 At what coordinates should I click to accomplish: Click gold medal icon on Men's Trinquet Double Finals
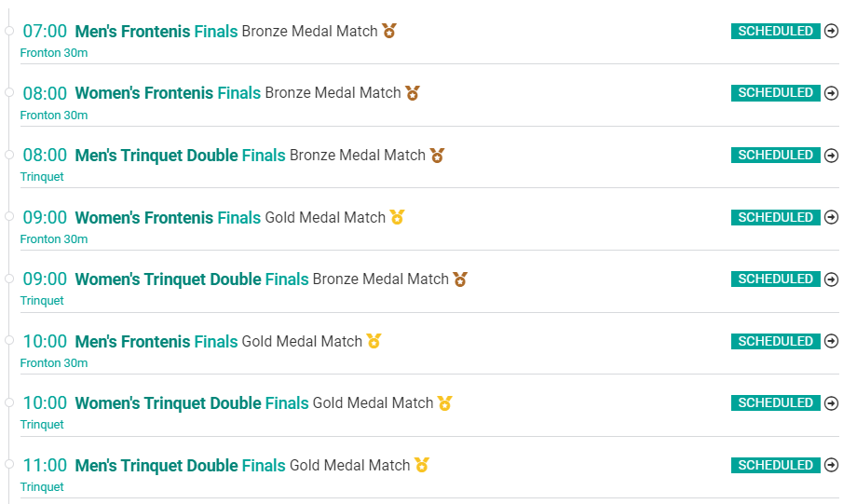422,465
